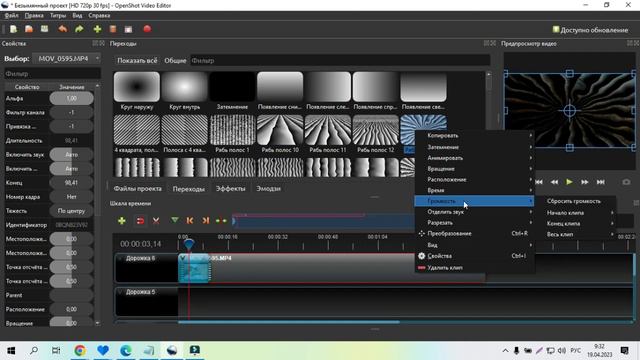The height and width of the screenshot is (360, 640).
Task: Adjust the Альфа value slider
Action: pos(71,98)
